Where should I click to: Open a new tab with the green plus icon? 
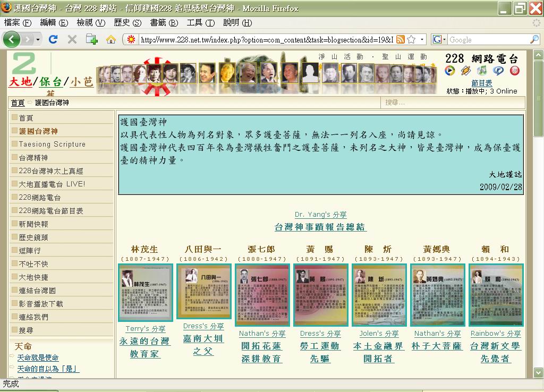[x=91, y=39]
